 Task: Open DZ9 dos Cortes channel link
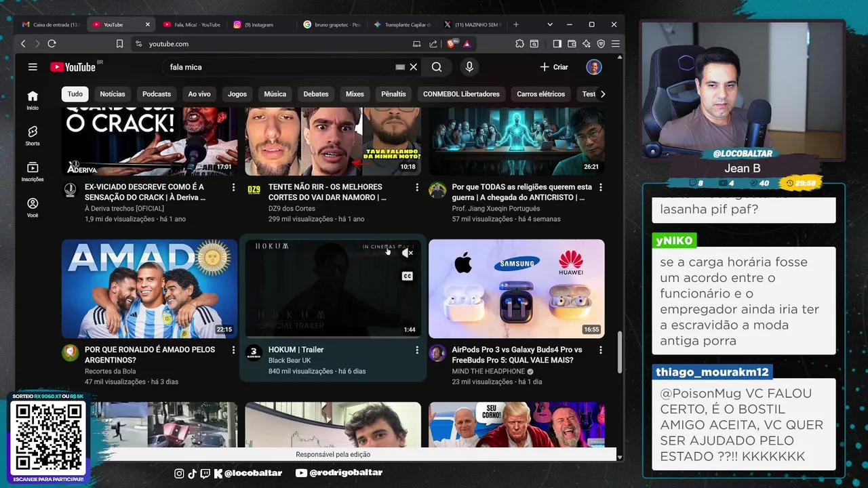296,209
